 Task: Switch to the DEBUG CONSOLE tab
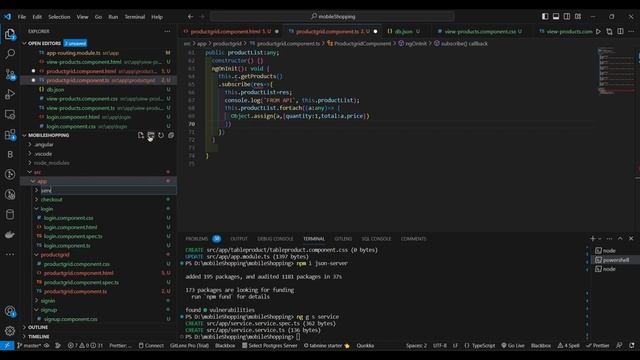(x=275, y=239)
